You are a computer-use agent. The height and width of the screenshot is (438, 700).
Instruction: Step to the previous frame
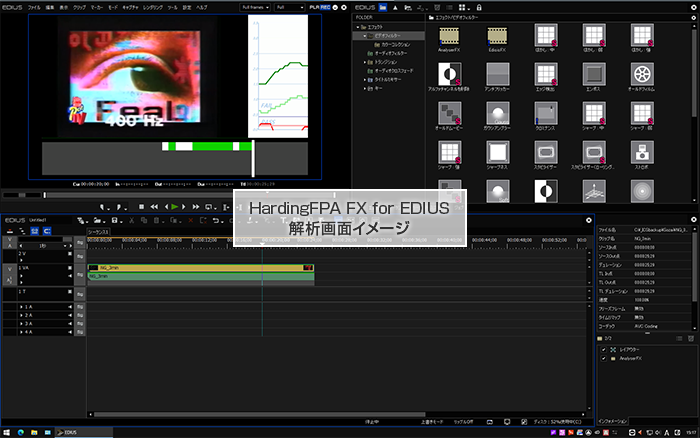pyautogui.click(x=167, y=207)
